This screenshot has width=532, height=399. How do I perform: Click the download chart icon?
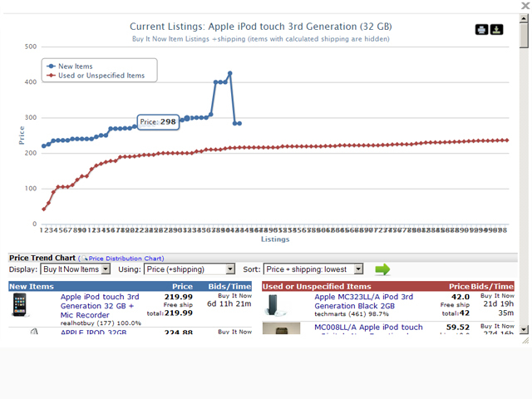(x=496, y=30)
